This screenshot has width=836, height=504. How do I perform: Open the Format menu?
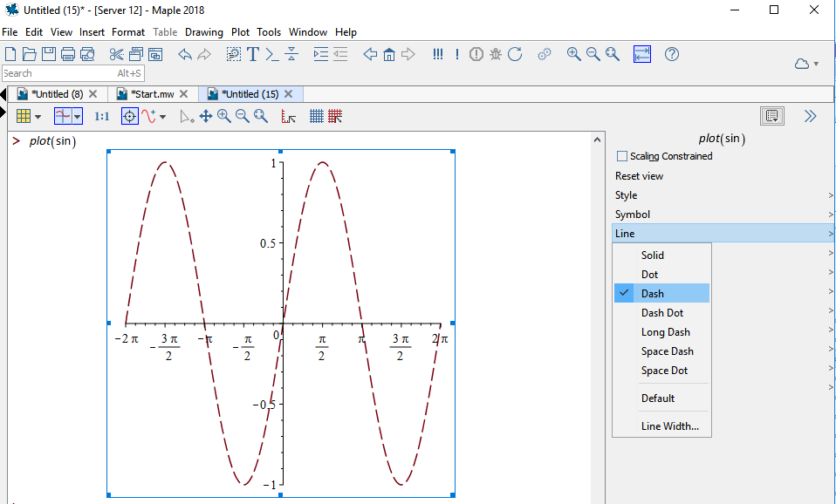tap(128, 32)
